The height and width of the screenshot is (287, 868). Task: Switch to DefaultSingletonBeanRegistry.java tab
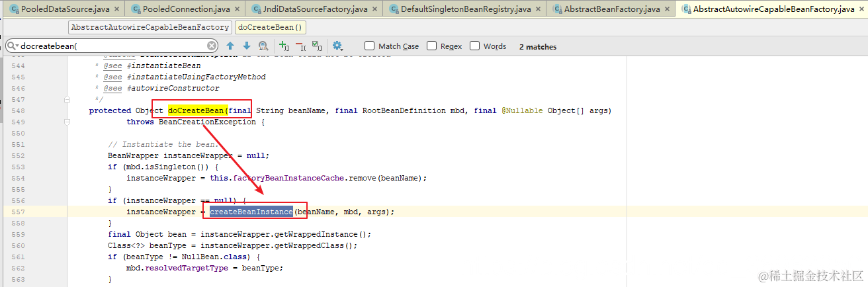(464, 9)
